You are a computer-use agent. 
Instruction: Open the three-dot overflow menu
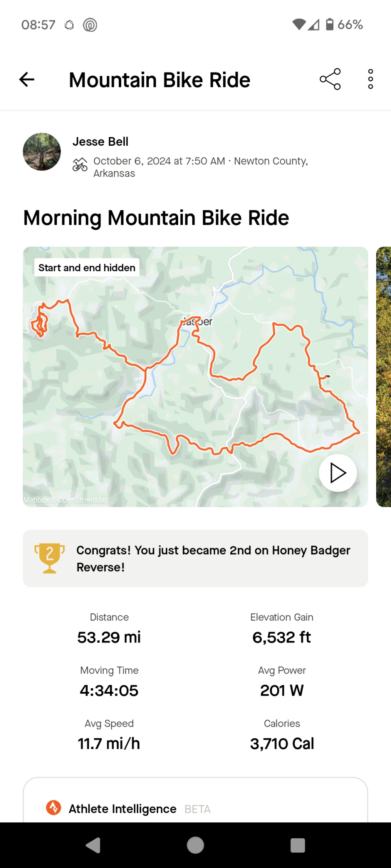pyautogui.click(x=370, y=79)
